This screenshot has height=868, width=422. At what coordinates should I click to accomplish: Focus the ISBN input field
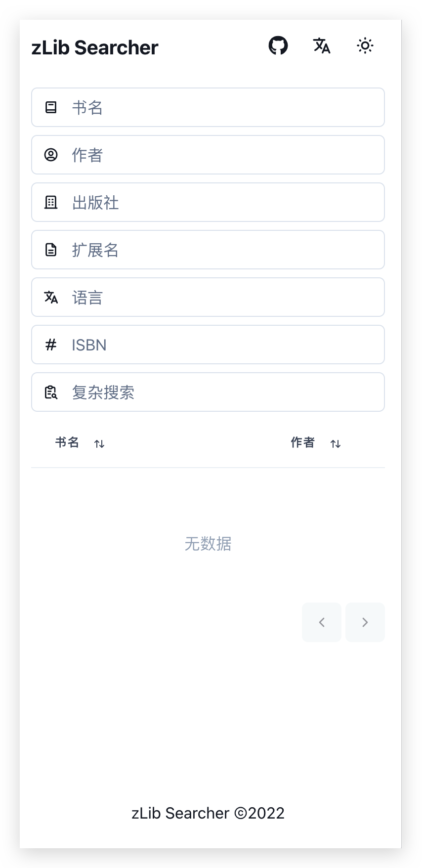coord(208,345)
